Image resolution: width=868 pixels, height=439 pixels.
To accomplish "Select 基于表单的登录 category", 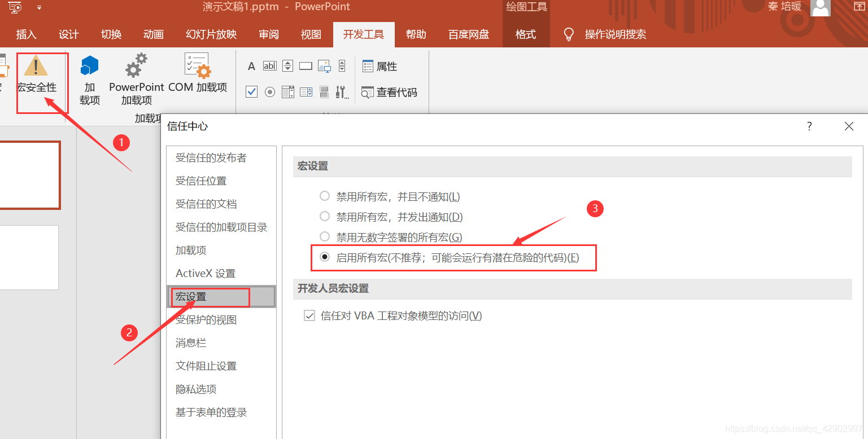I will 221,412.
